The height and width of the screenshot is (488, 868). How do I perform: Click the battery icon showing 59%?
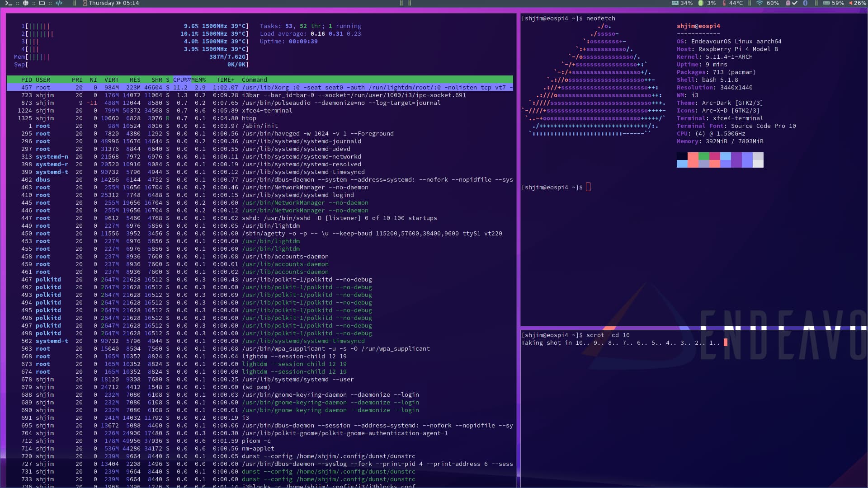click(x=826, y=3)
